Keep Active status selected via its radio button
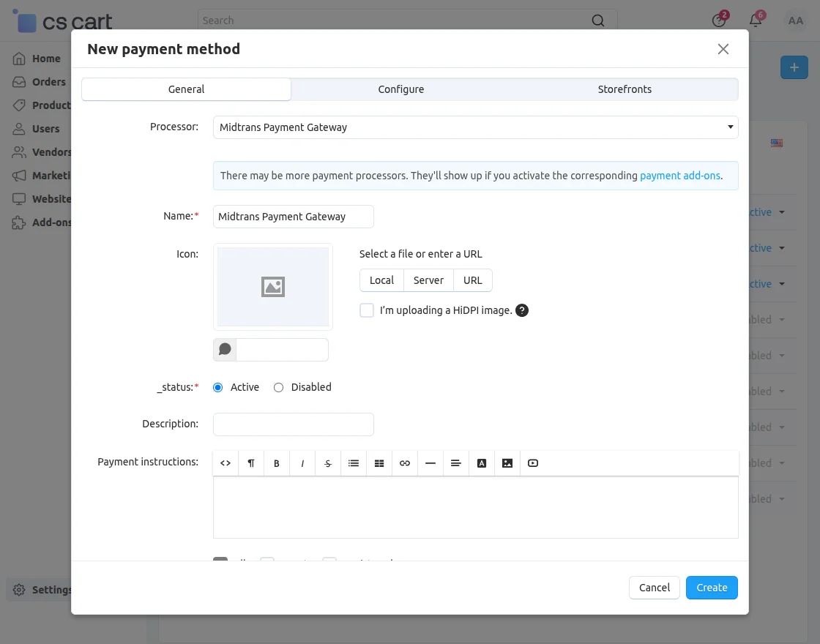 tap(217, 386)
